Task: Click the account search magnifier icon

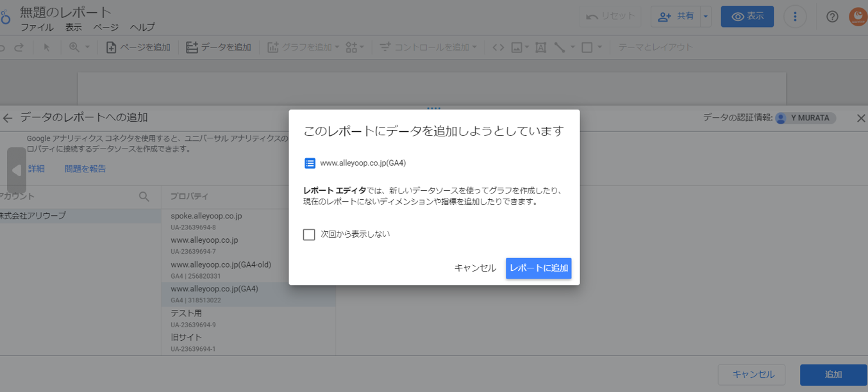Action: 144,197
